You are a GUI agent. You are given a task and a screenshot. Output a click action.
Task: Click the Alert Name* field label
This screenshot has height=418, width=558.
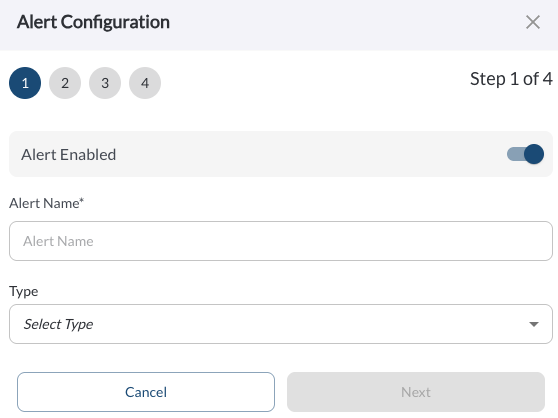point(46,203)
